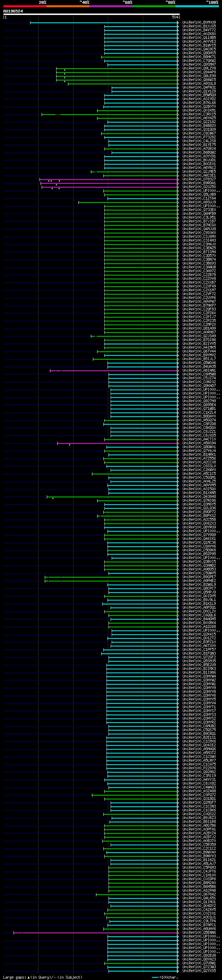Select label UniRef100_C6CW67
This screenshot has width=222, height=980.
(199, 133)
